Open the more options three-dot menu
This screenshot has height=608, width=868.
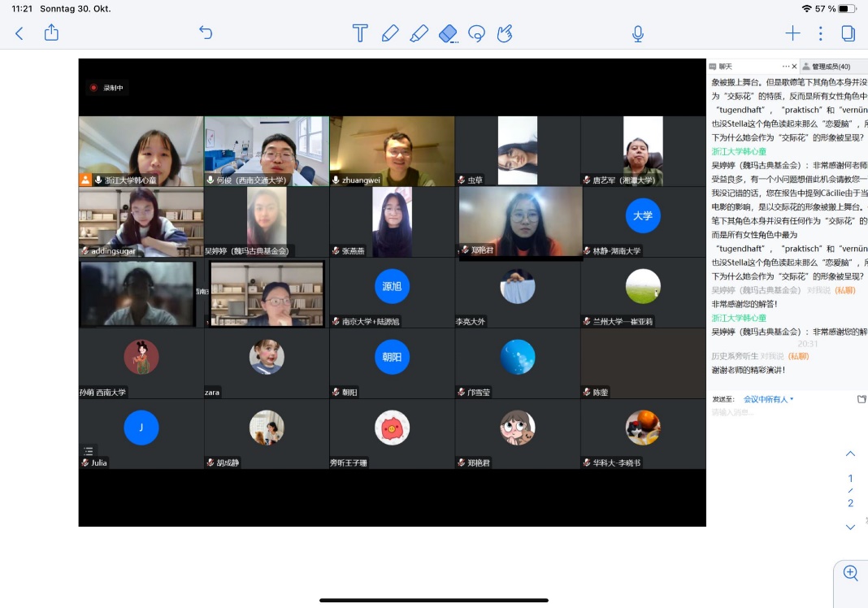pos(820,33)
